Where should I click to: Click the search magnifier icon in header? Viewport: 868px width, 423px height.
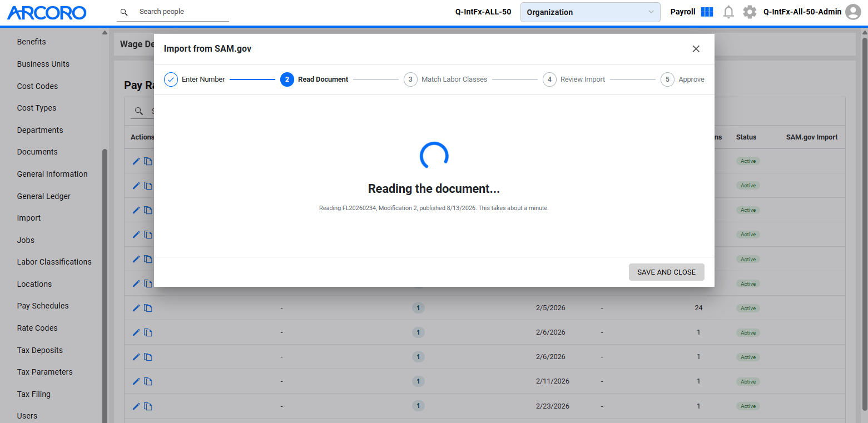(124, 12)
